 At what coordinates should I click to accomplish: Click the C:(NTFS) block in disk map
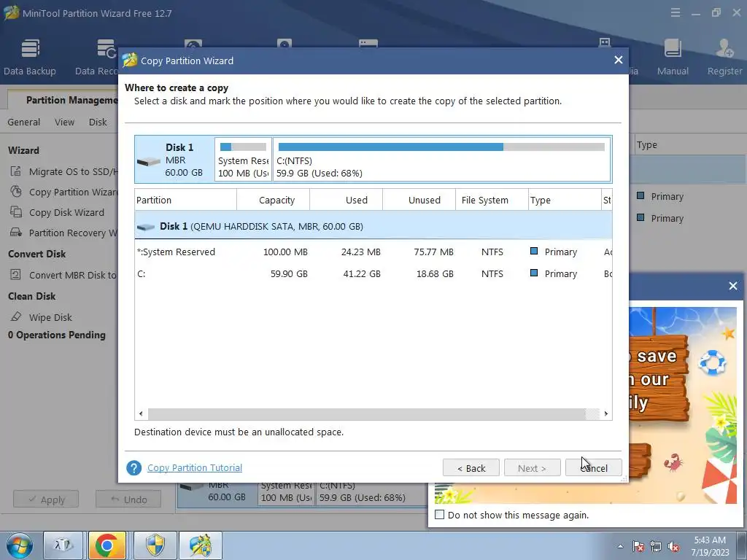click(441, 160)
